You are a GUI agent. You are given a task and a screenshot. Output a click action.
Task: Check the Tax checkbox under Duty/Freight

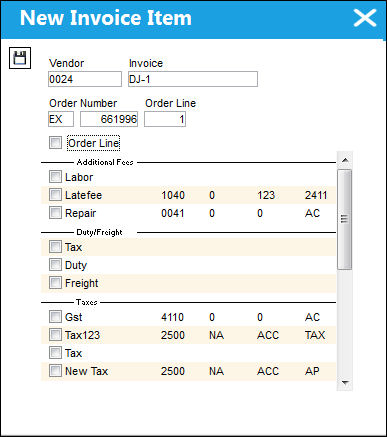(x=55, y=247)
